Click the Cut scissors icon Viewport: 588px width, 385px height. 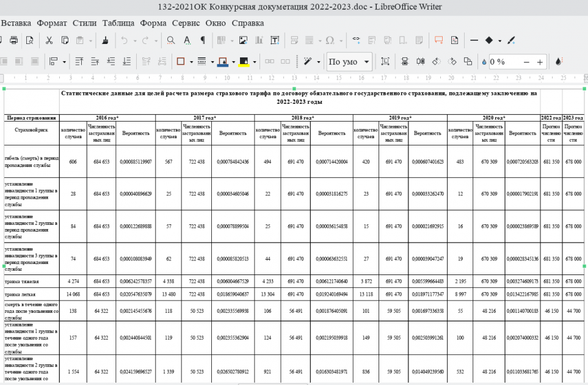pyautogui.click(x=48, y=40)
